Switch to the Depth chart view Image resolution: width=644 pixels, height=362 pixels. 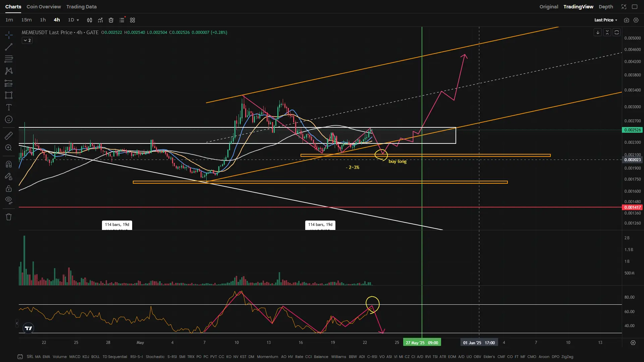[605, 7]
